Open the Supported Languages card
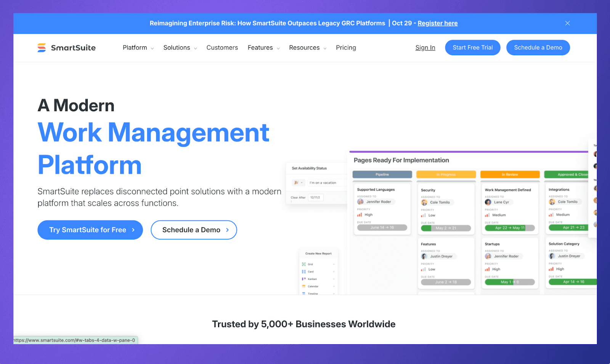 coord(382,209)
